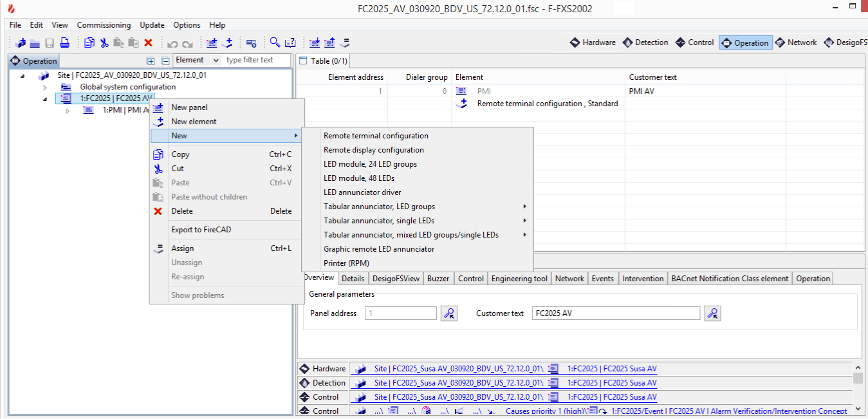Click the Print icon in the toolbar

[64, 43]
